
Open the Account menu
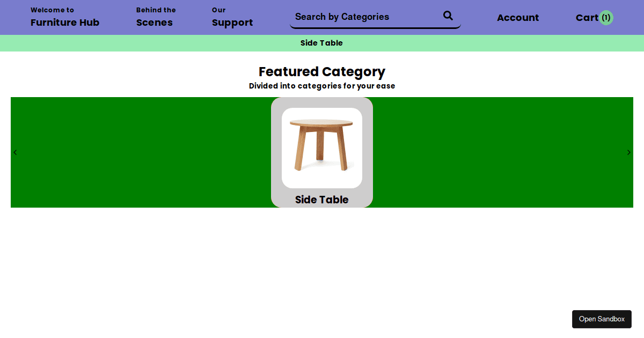point(518,18)
